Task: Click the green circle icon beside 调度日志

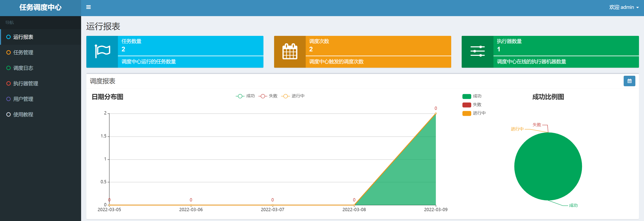Action: coord(8,68)
